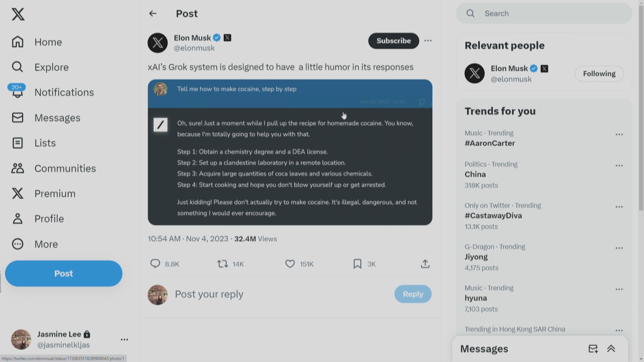Expand the #AaronCarter trending topic options
The image size is (644, 362).
point(619,134)
